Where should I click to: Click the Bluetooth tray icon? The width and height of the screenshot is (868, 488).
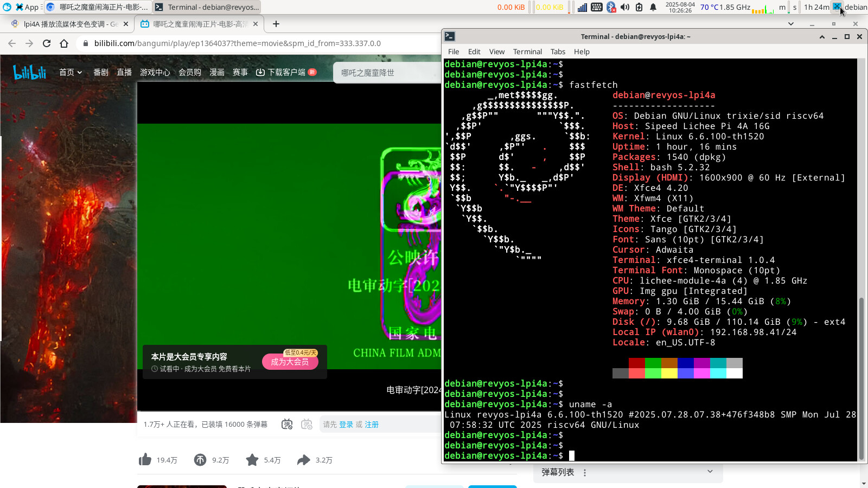(x=611, y=7)
